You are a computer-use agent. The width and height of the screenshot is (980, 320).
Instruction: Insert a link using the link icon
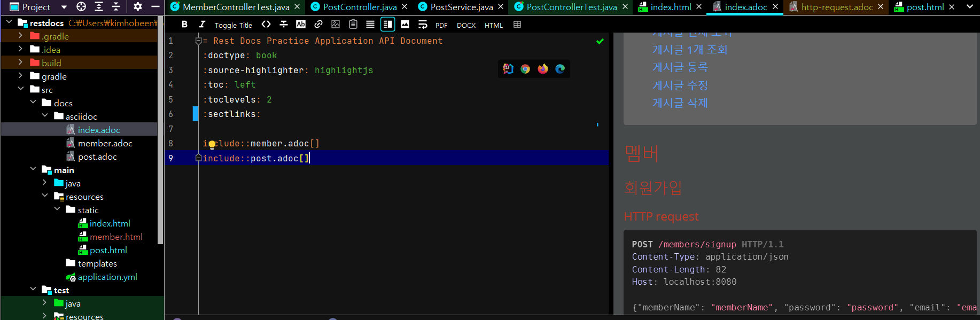[318, 25]
